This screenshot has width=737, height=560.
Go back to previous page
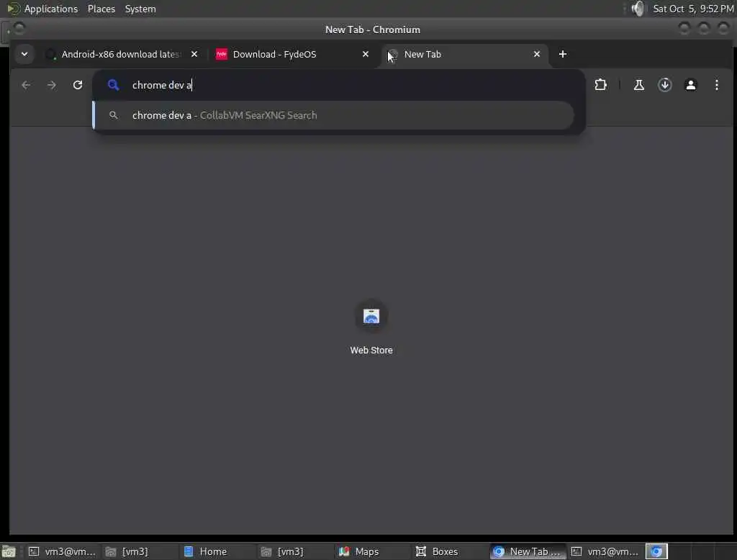(26, 85)
